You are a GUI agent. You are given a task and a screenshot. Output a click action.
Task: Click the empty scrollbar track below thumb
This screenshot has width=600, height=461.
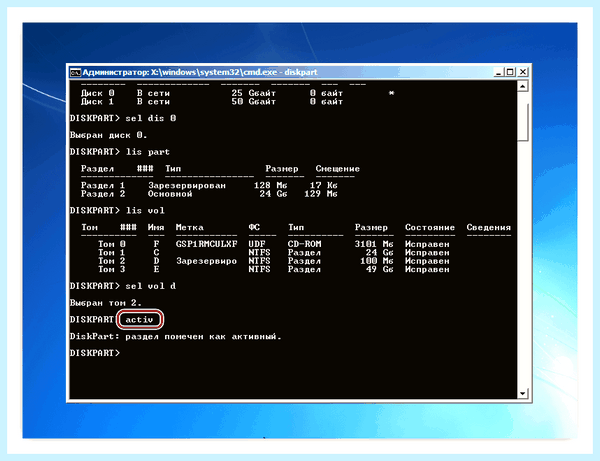click(x=523, y=264)
